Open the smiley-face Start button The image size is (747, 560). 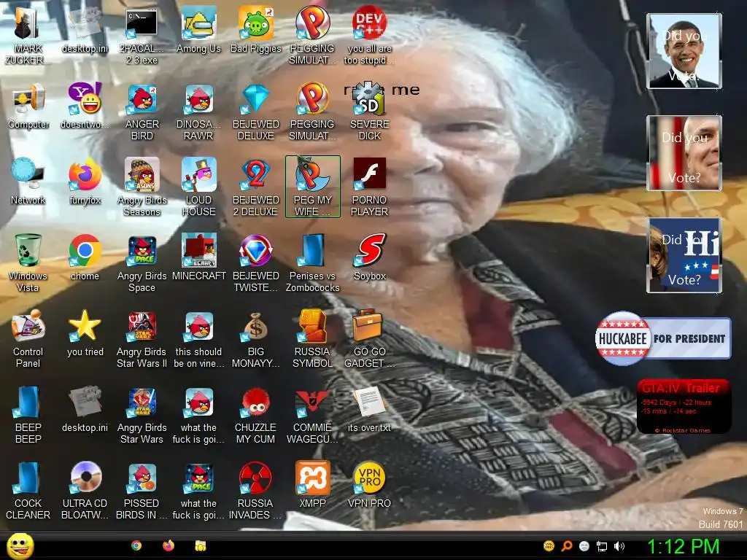click(20, 546)
